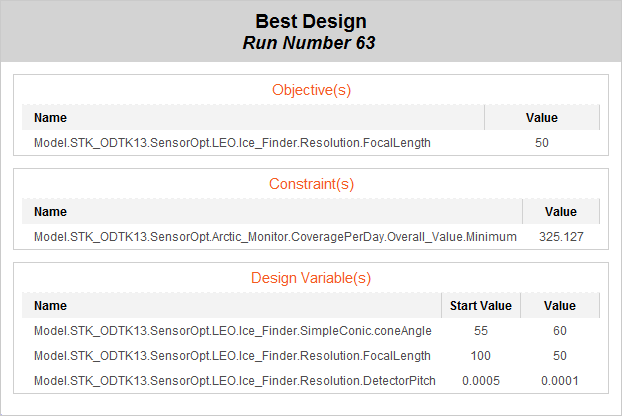This screenshot has height=416, width=622.
Task: Click the DetectorPitch start value 0.0005
Action: click(481, 381)
